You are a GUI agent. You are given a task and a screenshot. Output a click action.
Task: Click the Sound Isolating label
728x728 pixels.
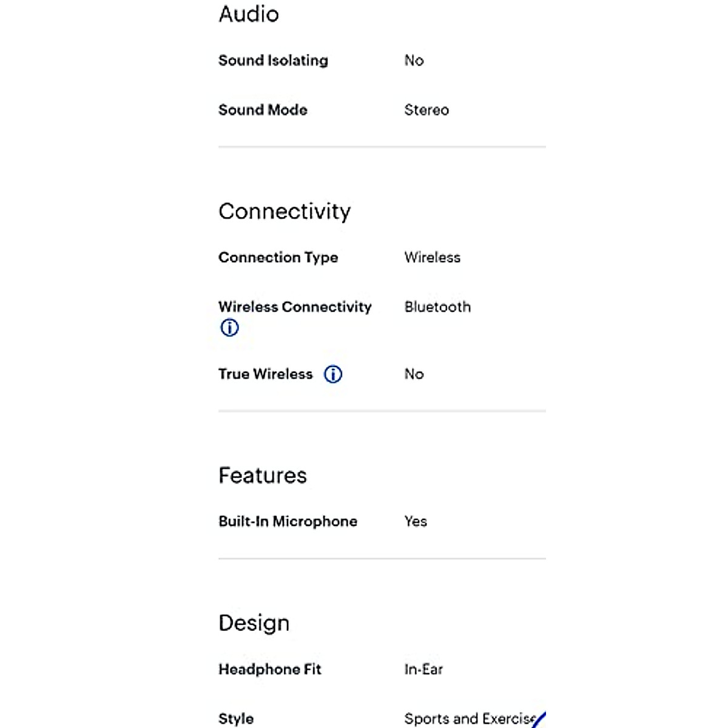pos(273,60)
